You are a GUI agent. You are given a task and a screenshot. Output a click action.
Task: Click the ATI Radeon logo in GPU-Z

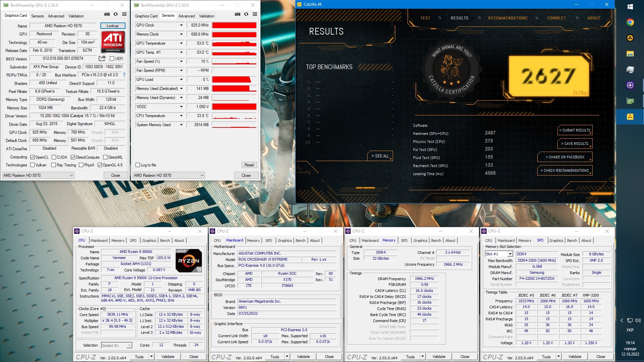click(x=113, y=42)
